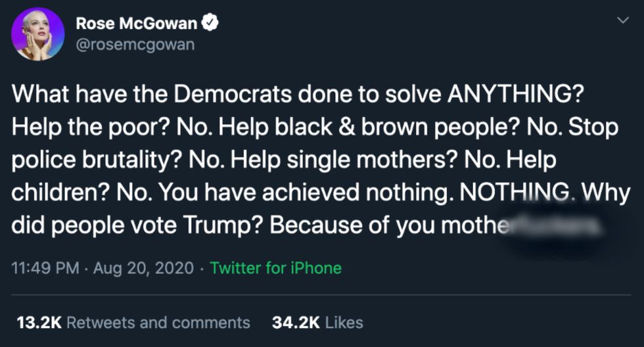This screenshot has width=644, height=347.
Task: Click the word Democrats in the tweet
Action: [x=249, y=95]
